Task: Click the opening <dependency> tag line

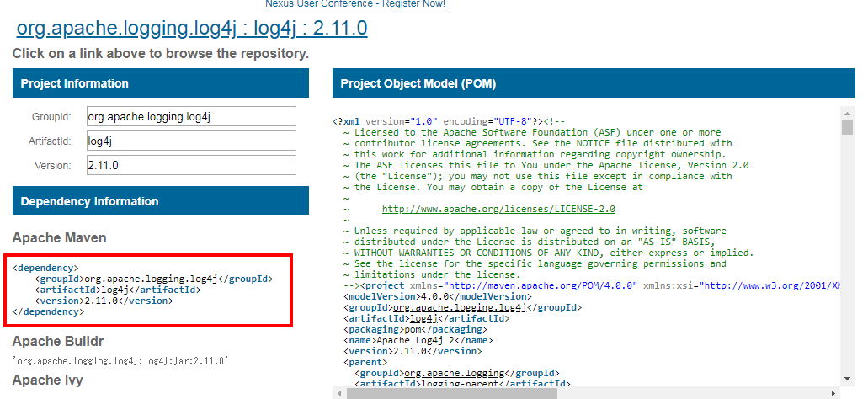Action: point(45,268)
